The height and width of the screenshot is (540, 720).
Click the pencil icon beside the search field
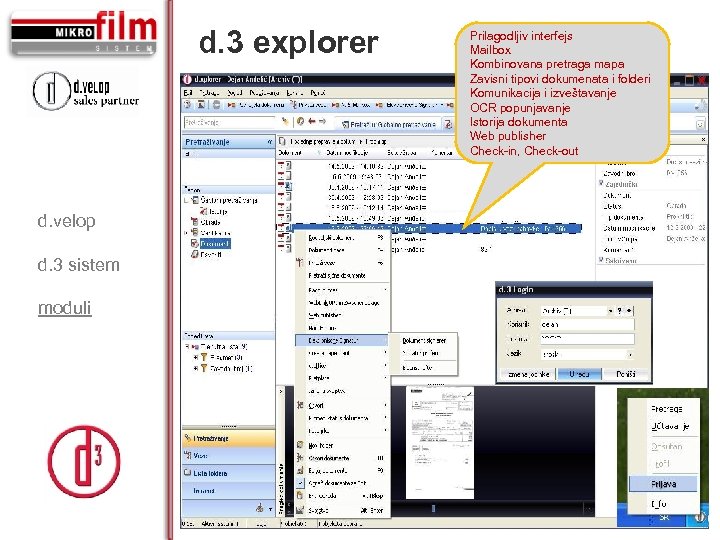tap(286, 122)
